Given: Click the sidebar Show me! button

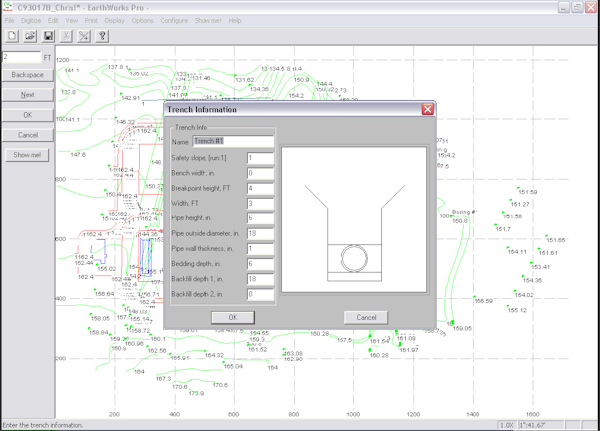Looking at the screenshot, I should pyautogui.click(x=27, y=155).
